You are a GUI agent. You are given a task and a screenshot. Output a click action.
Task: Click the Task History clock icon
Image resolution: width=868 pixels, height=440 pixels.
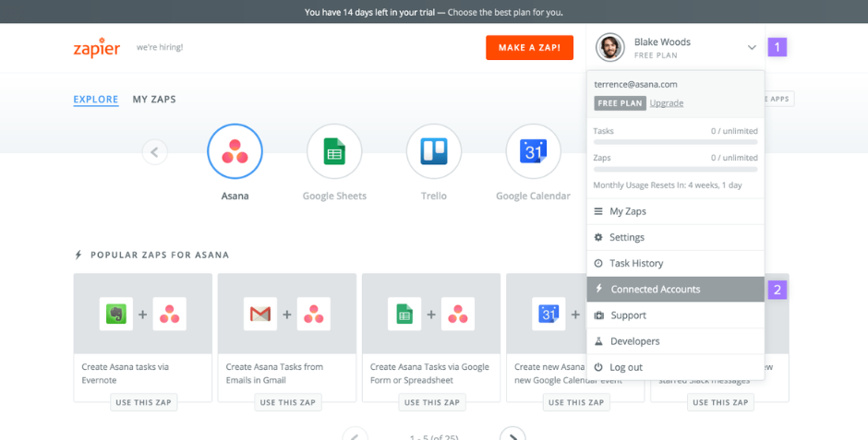pyautogui.click(x=598, y=263)
